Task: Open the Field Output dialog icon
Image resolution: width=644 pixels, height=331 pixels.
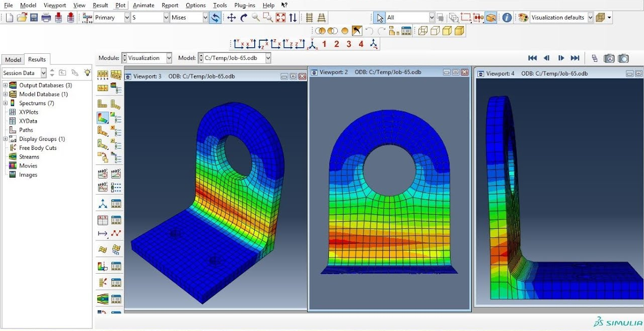Action: (87, 18)
